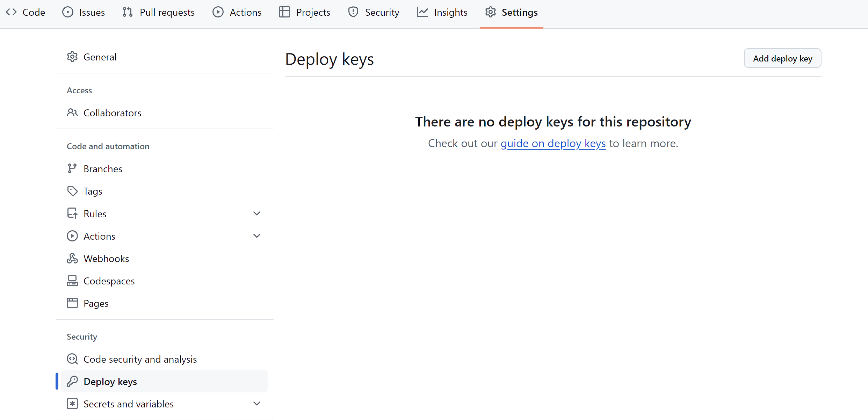Click the Webhooks icon in sidebar
The image size is (868, 420).
click(72, 259)
